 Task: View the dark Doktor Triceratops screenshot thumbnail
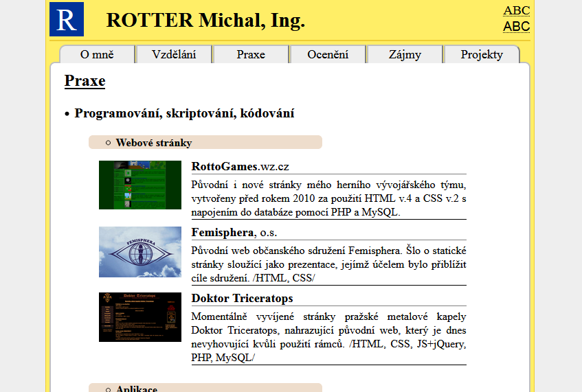[140, 317]
